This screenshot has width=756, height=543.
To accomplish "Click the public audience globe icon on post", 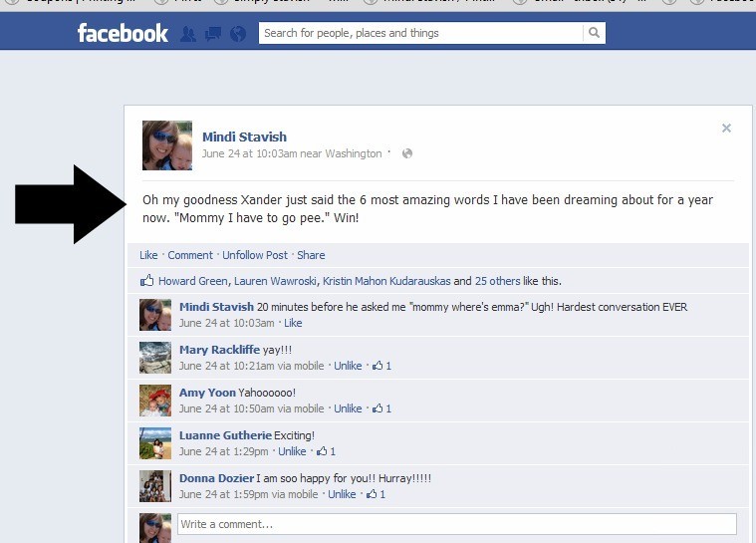I will tap(407, 153).
